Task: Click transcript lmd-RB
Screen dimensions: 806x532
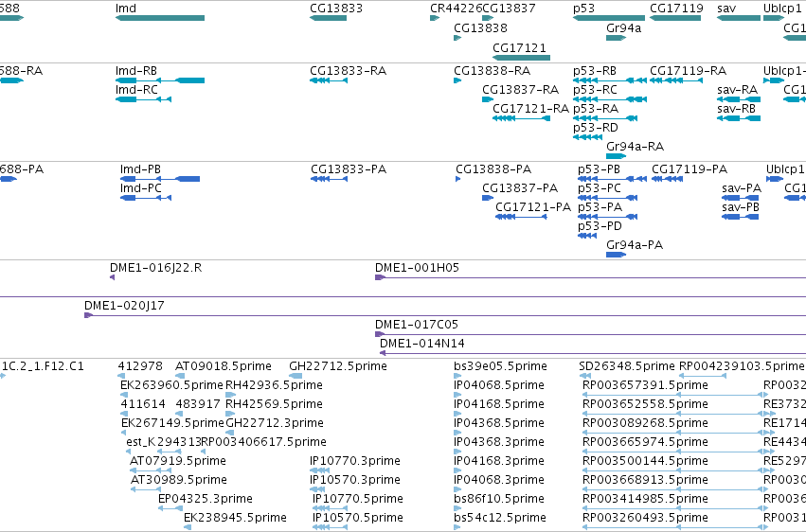Action: pyautogui.click(x=160, y=80)
